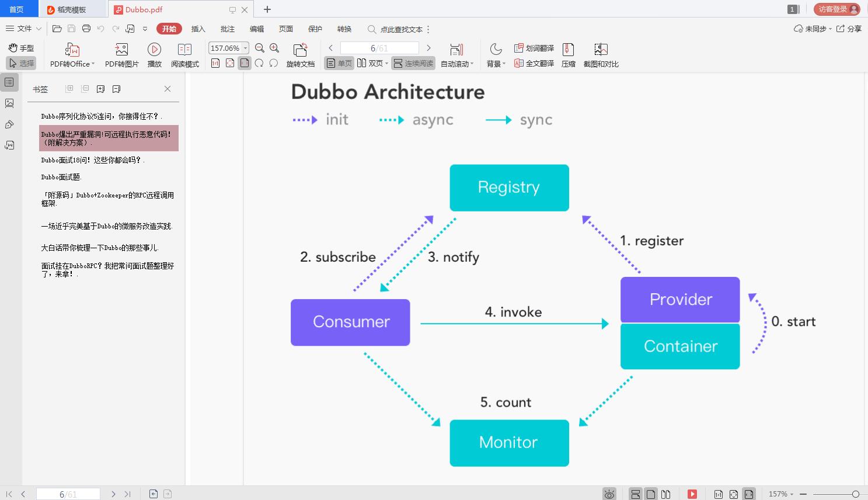Open 阅读模式 reading mode

(x=184, y=50)
